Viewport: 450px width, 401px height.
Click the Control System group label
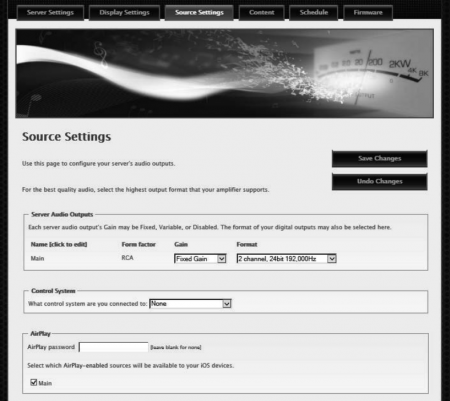coord(53,291)
